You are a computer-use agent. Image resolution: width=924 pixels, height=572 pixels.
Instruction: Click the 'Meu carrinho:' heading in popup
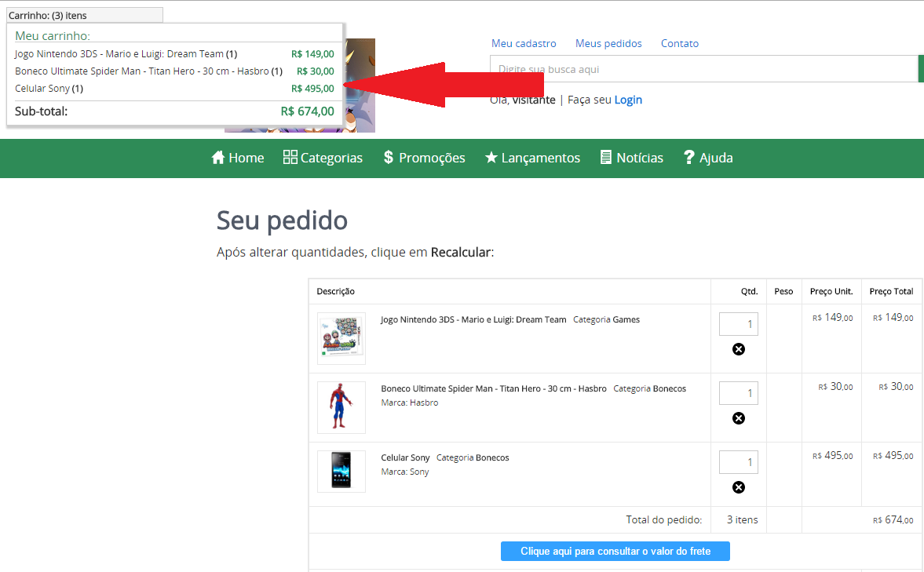coord(53,36)
